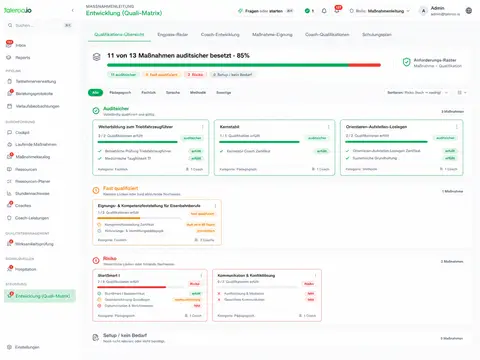Screen dimensions: 480x360
Task: Click the Sidebar search field Suchen
Action: click(40, 25)
